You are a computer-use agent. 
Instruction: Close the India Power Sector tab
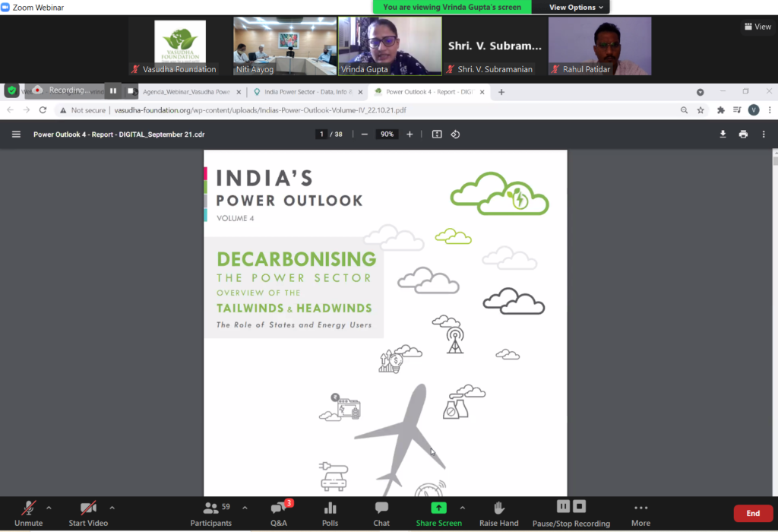[360, 92]
